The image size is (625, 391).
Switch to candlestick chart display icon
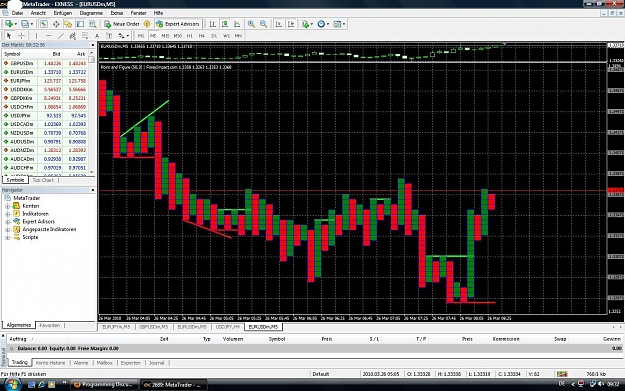(x=225, y=24)
